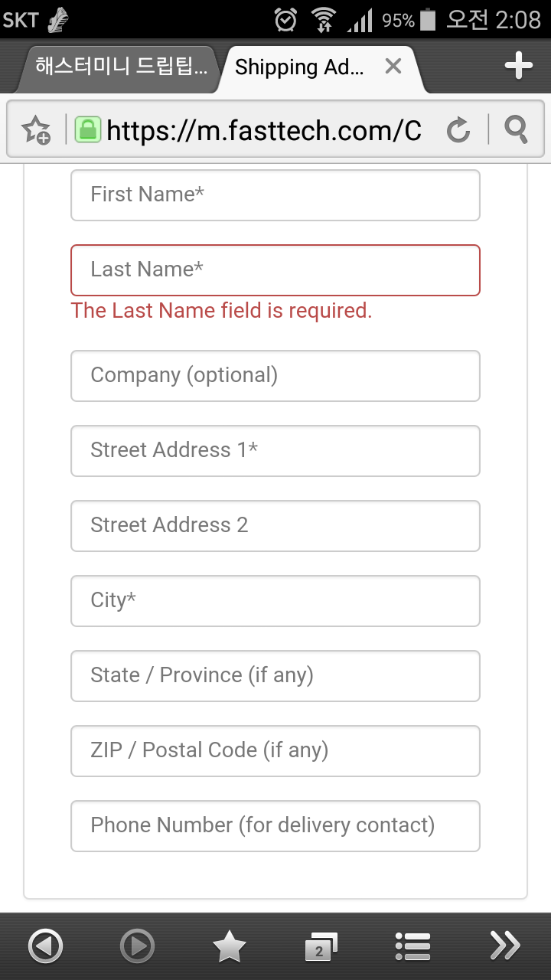The image size is (551, 980).
Task: Go forward with the forward arrow
Action: tap(137, 946)
